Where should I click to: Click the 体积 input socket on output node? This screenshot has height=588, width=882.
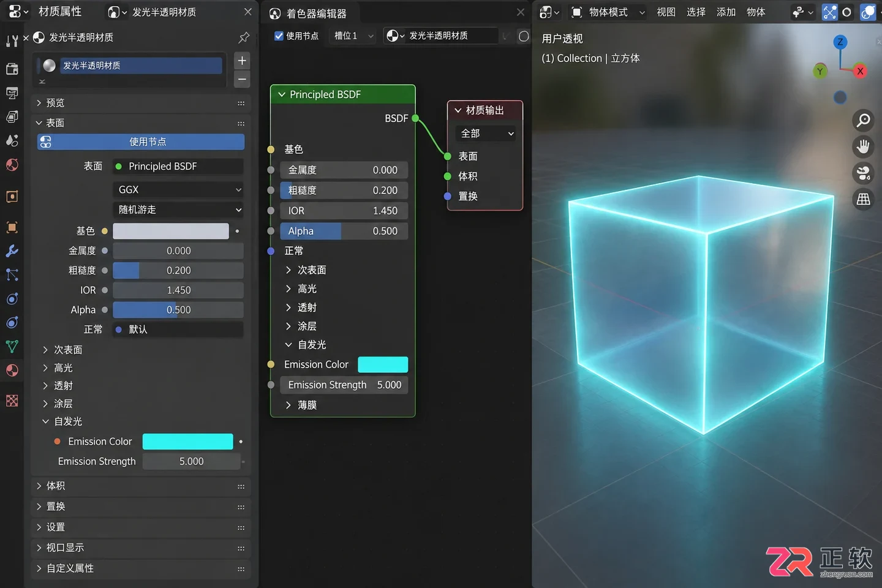point(448,176)
